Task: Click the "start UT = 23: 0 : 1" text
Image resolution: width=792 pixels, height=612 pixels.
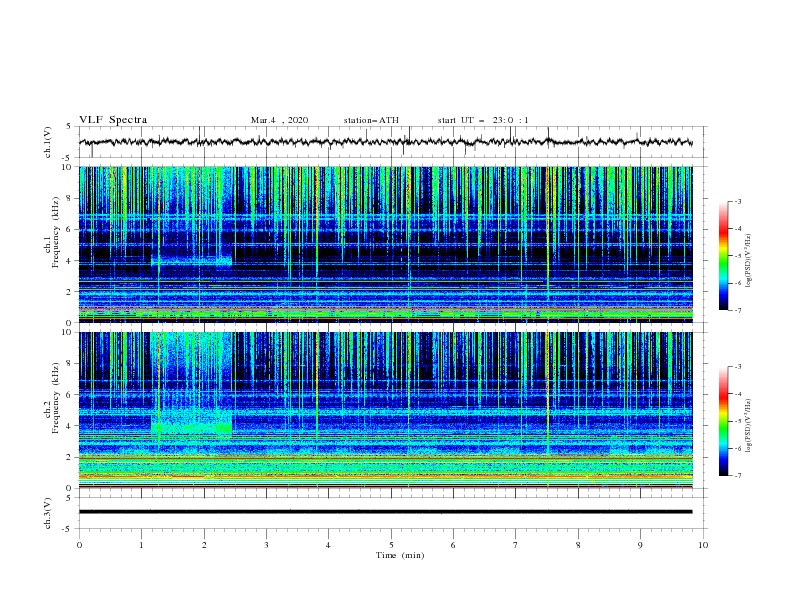Action: pos(483,120)
